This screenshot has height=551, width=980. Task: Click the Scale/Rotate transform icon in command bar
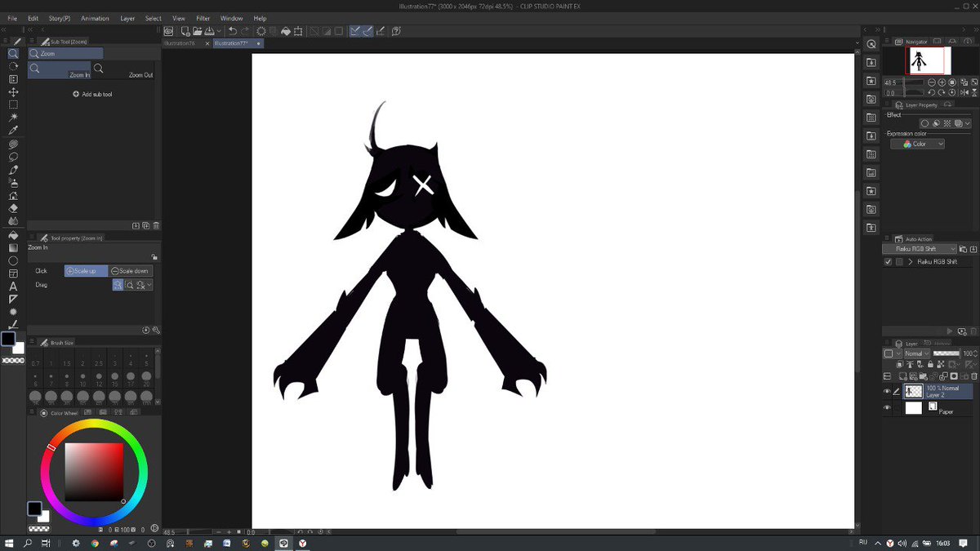(x=299, y=31)
